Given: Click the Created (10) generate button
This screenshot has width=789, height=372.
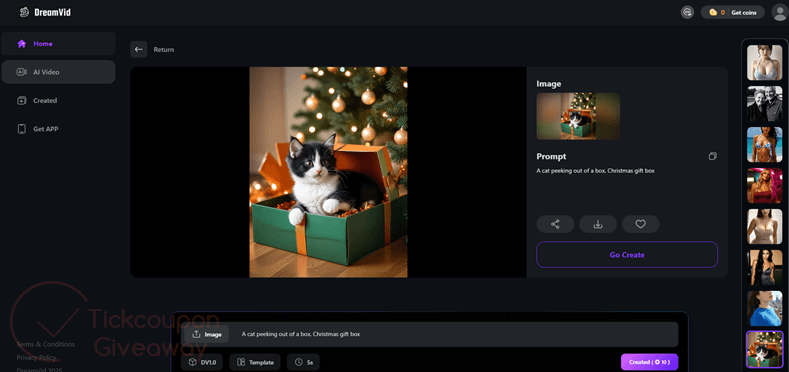Looking at the screenshot, I should [650, 362].
